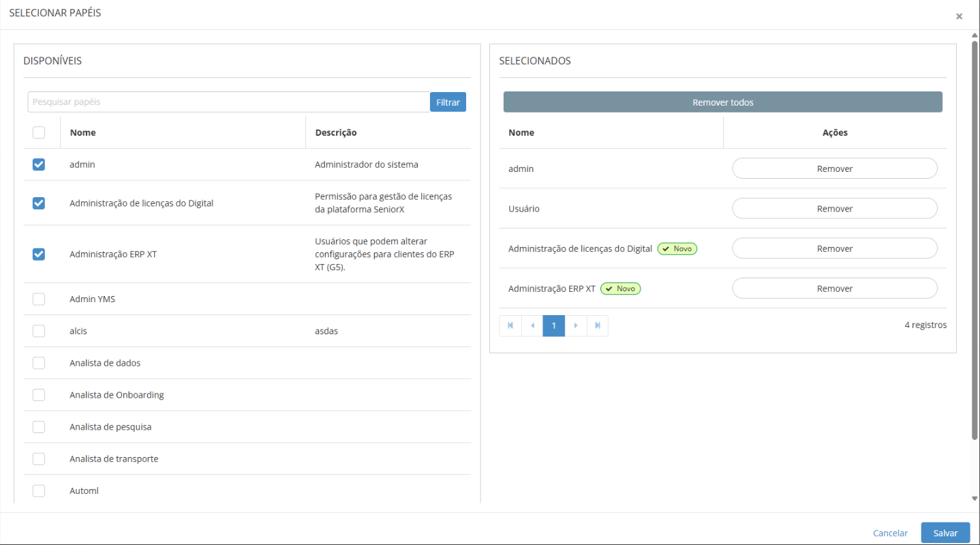Check the Admin YMS role

pos(39,299)
